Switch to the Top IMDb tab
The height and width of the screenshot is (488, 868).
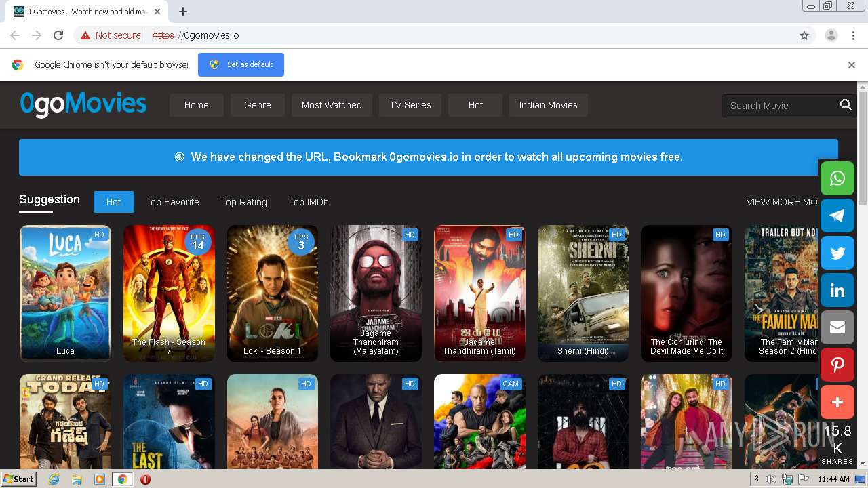click(309, 202)
